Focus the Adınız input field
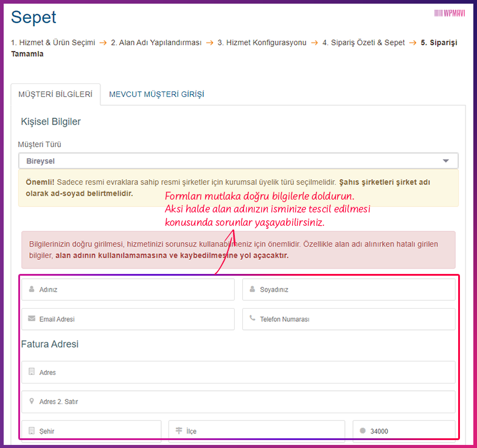 (128, 290)
